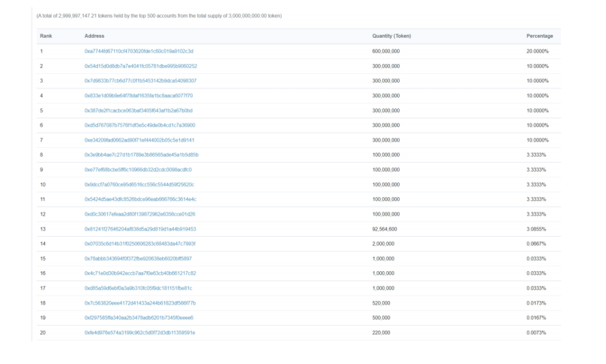Select the 220,000 quantity cell
Image resolution: width=606 pixels, height=364 pixels.
click(x=381, y=333)
